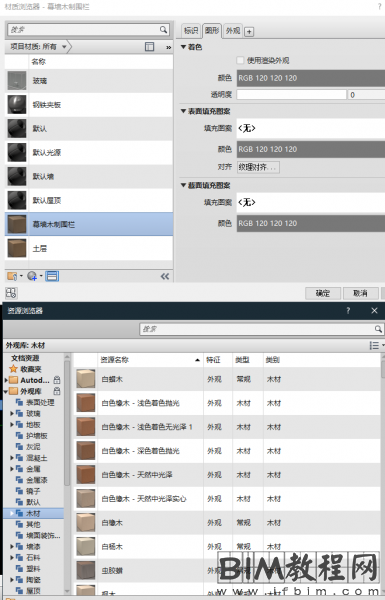Screen dimensions: 385x600
Task: Click surface fill pattern <无> field
Action: (x=311, y=128)
